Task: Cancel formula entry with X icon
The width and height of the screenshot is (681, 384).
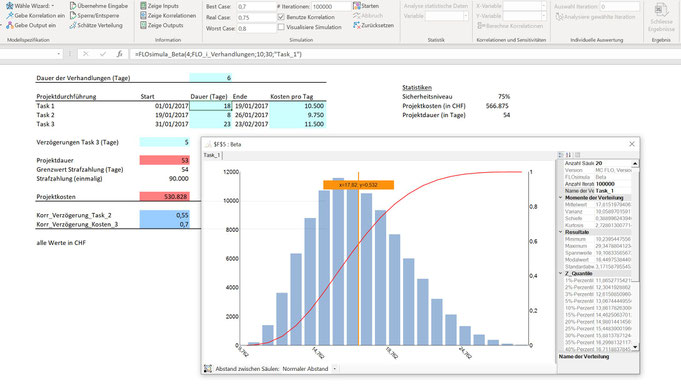Action: click(86, 54)
